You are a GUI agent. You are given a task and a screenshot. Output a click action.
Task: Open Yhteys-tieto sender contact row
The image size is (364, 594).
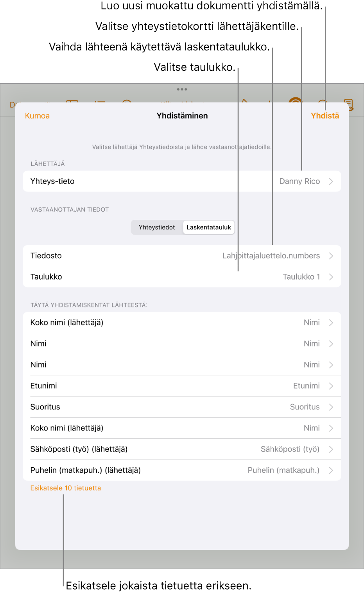pos(182,181)
